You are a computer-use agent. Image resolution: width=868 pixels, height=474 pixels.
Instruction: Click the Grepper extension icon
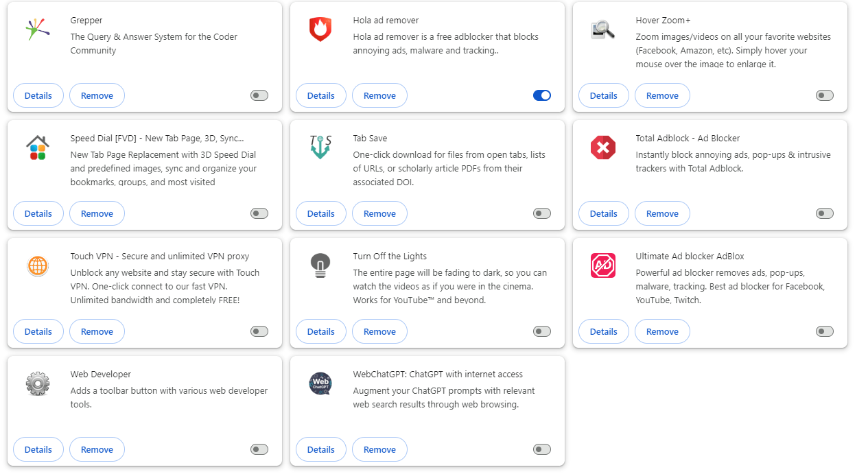coord(38,29)
